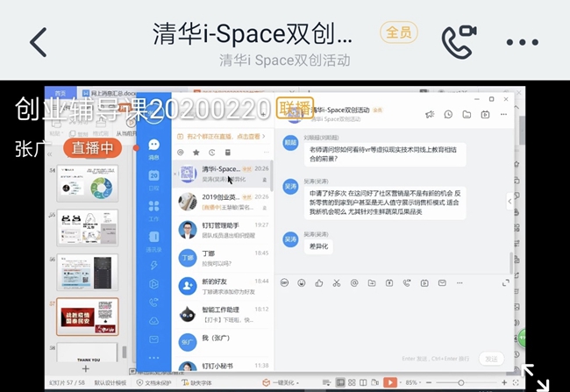Screen dimensions: 570x392
Task: Open the 清华i-Space conversation
Action: click(223, 174)
